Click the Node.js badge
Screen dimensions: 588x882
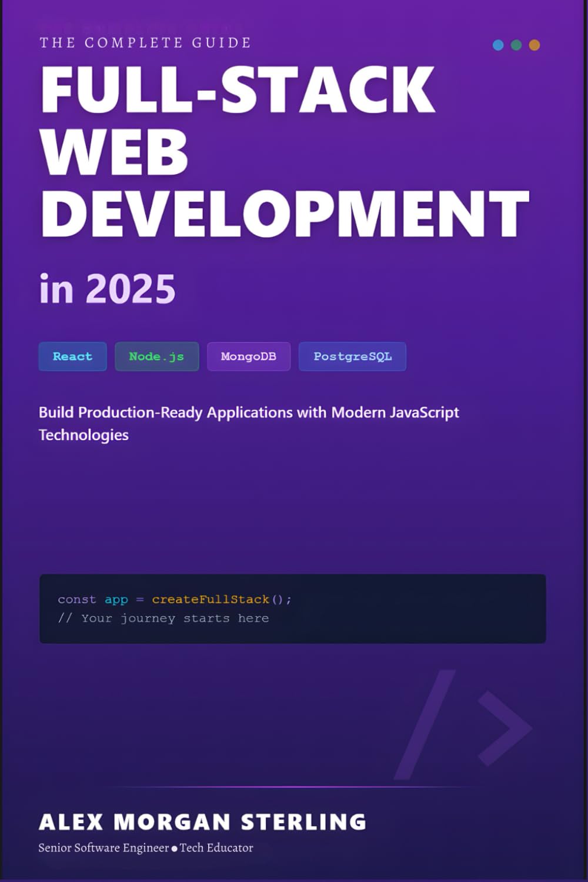156,356
